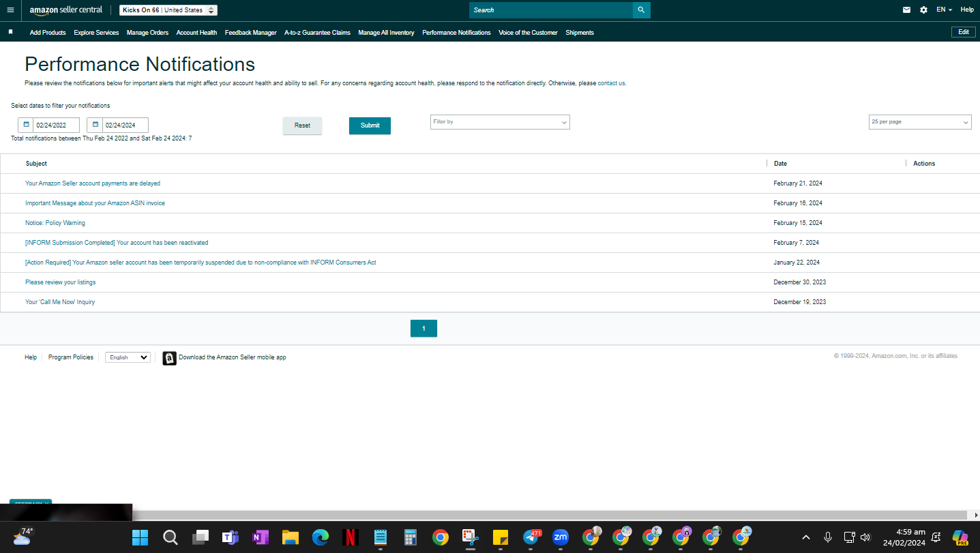
Task: Click the Amazon Seller mobile app icon
Action: [169, 358]
